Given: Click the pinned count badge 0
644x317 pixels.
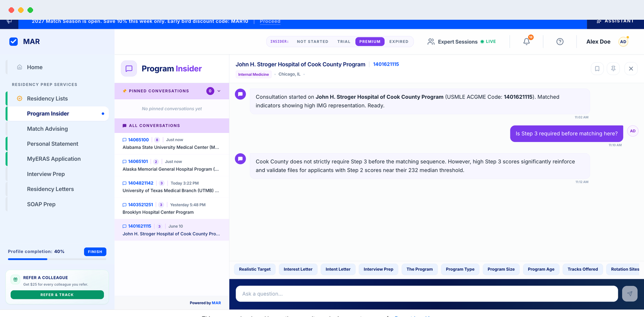Looking at the screenshot, I should (x=210, y=91).
